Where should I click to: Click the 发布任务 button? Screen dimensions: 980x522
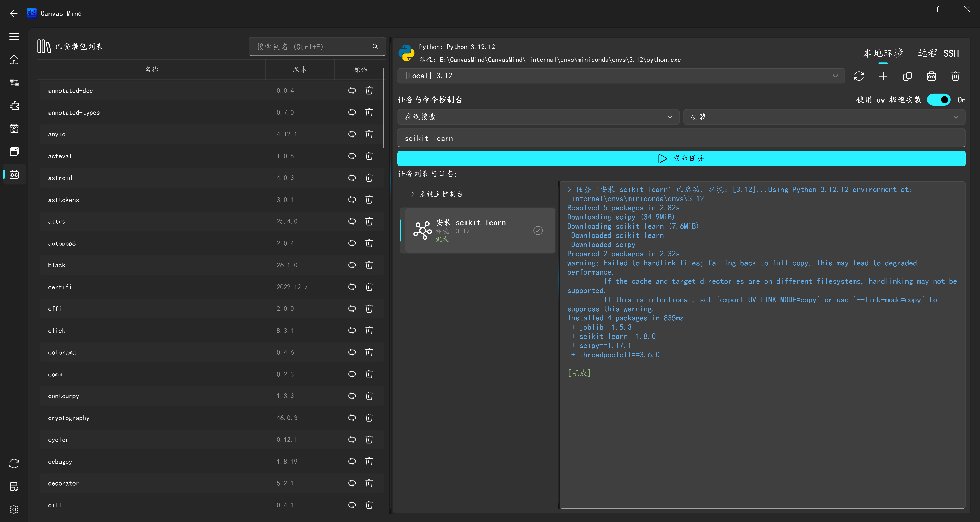681,158
